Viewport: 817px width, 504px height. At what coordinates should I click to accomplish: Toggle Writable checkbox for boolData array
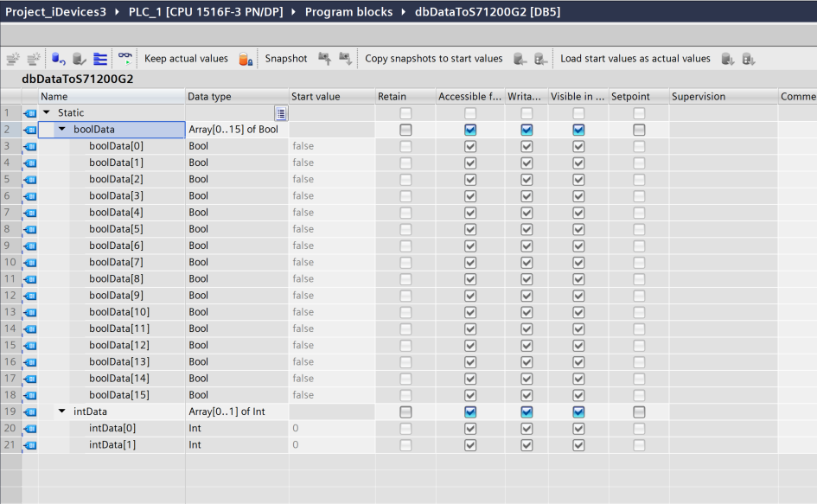[527, 130]
